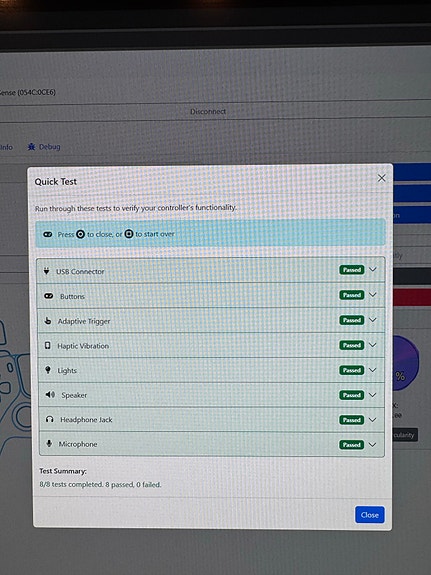This screenshot has height=575, width=431.
Task: Click the Passed badge for Haptic Vibration
Action: click(351, 345)
